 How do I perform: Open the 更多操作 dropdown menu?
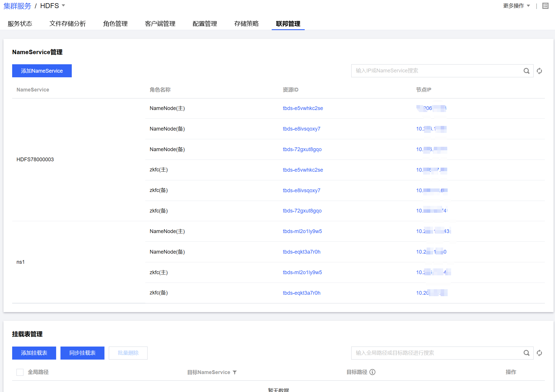coord(516,6)
